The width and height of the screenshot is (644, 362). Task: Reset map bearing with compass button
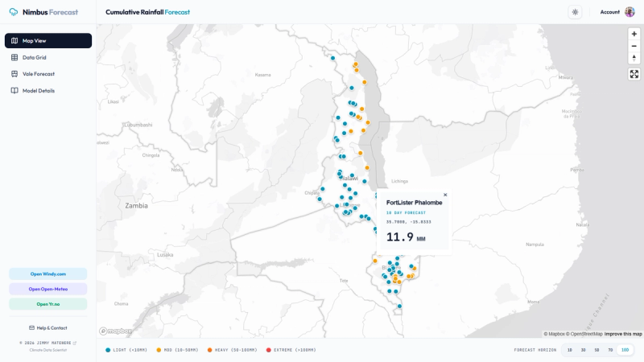tap(634, 58)
